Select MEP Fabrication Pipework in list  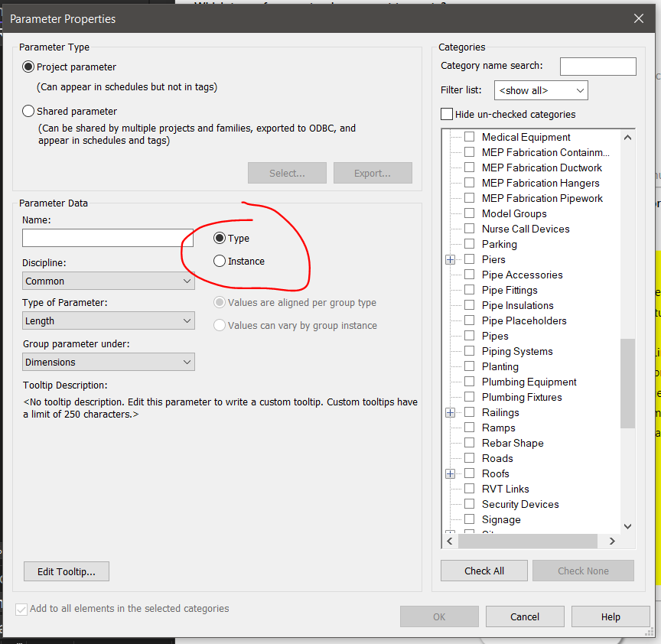pos(542,198)
